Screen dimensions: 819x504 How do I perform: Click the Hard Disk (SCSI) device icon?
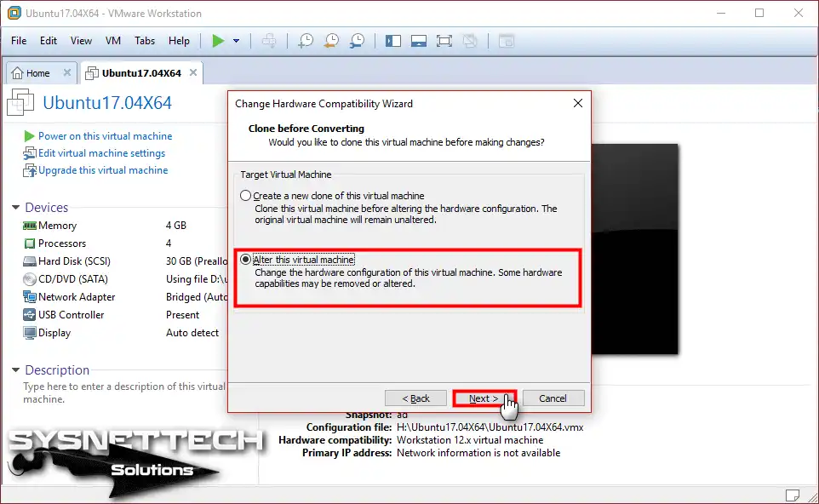coord(29,261)
